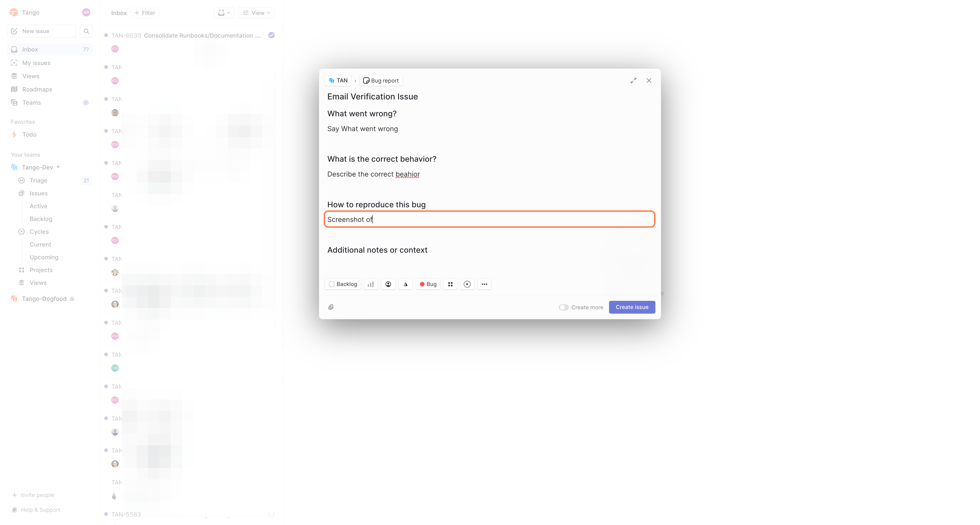This screenshot has height=525, width=980.
Task: Toggle the Create more switch
Action: pos(563,307)
